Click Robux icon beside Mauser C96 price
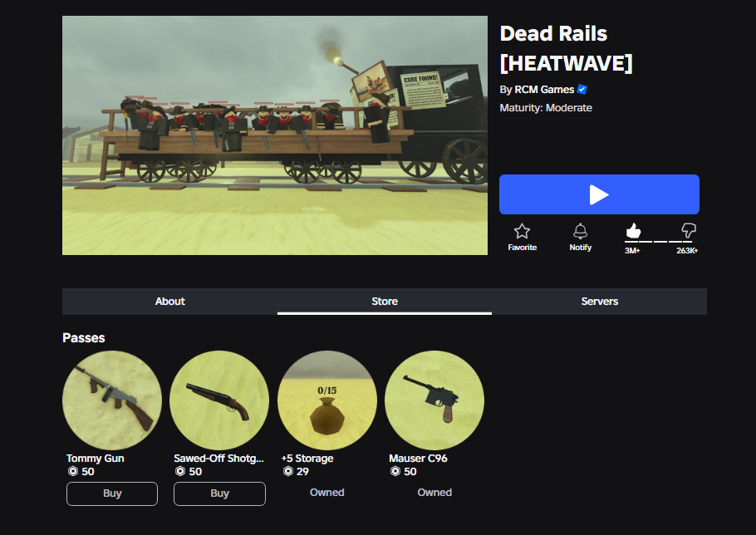Viewport: 756px width, 535px height. pyautogui.click(x=395, y=471)
